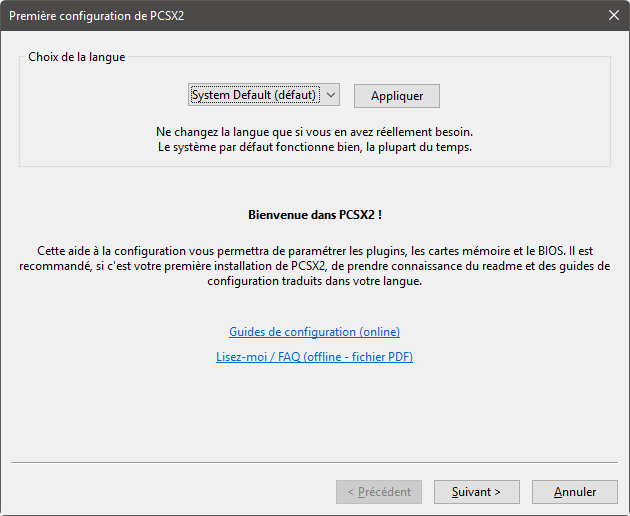Click the 'Ne changez la langue' warning line
This screenshot has width=630, height=516.
314,132
